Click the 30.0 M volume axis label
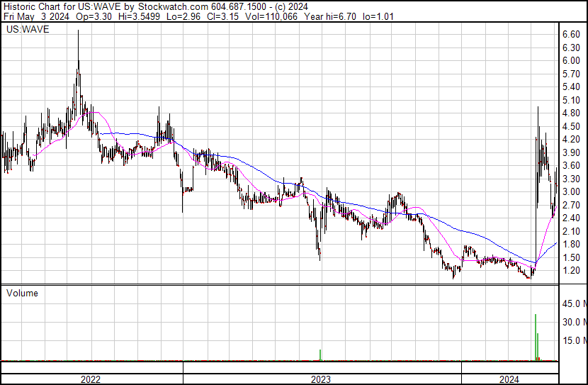This screenshot has height=385, width=588. (x=574, y=322)
